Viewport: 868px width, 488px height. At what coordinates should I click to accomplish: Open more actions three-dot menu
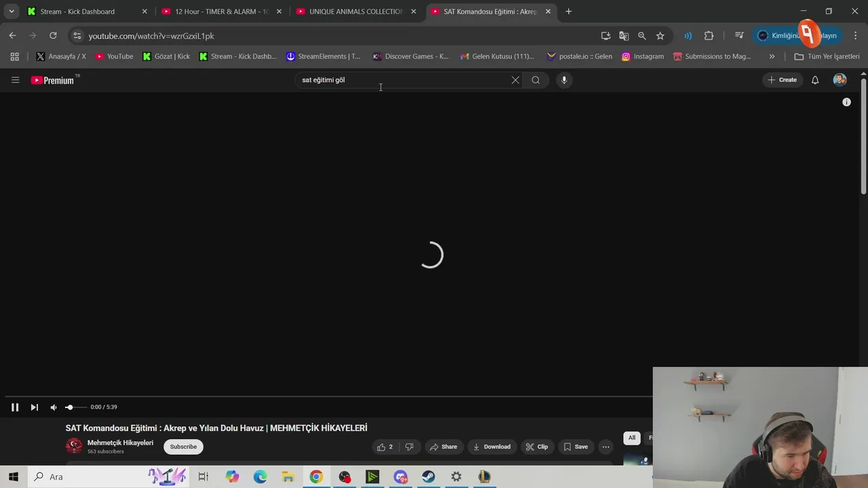pos(606,447)
